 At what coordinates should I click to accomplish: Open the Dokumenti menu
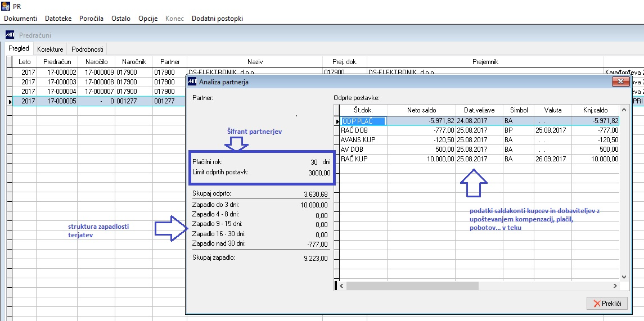click(20, 19)
